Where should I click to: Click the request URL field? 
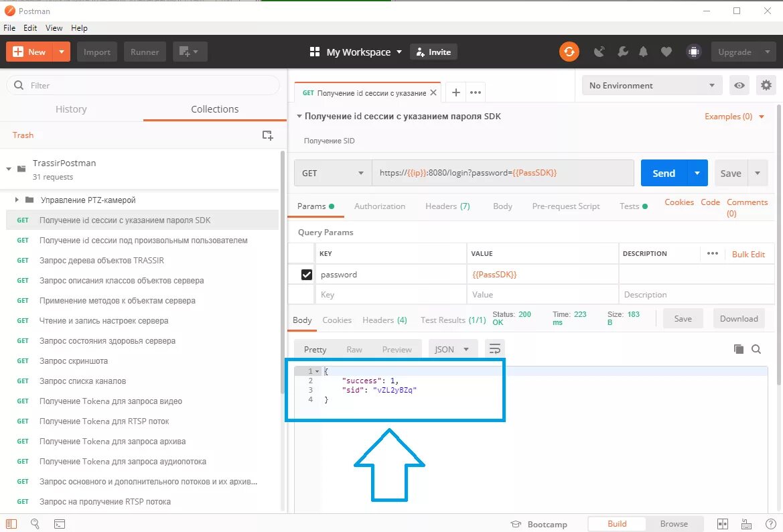[503, 173]
